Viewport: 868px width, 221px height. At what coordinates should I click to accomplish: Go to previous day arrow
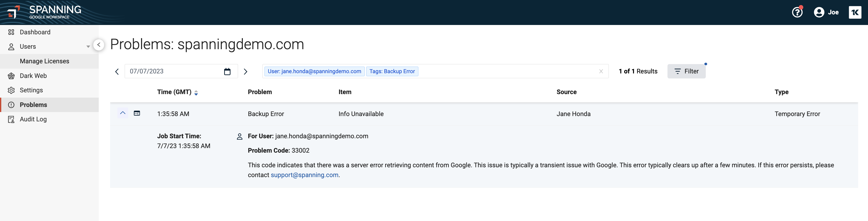click(x=117, y=72)
